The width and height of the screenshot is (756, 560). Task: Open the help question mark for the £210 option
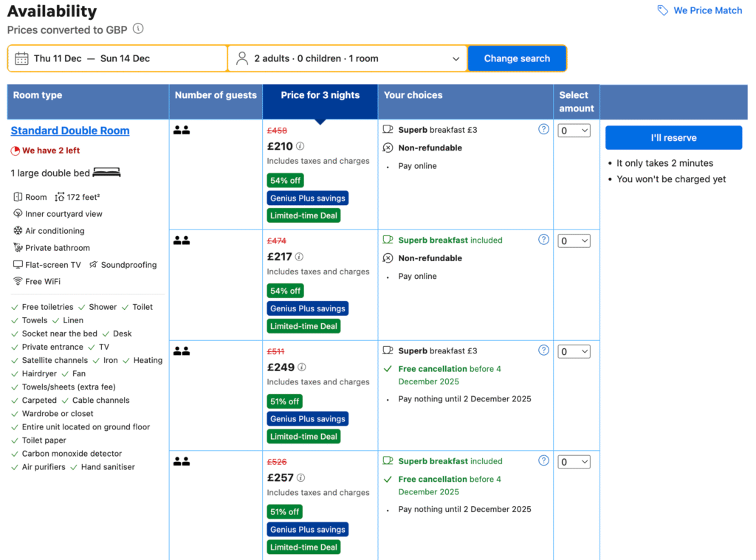tap(543, 129)
